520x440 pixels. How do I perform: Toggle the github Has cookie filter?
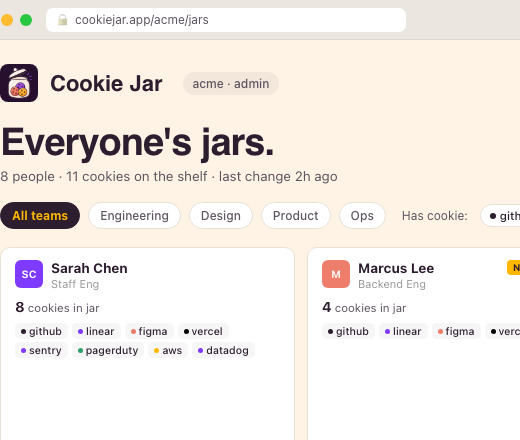tap(501, 216)
